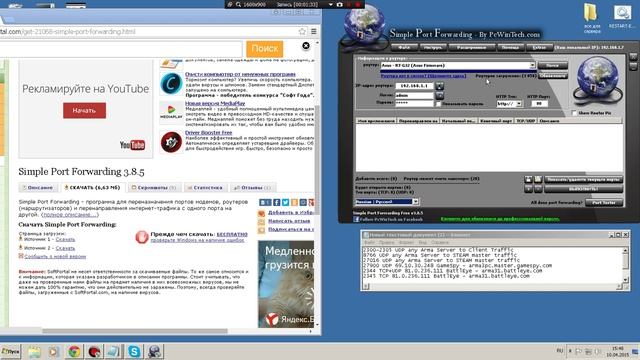Click plus button to add port
The image size is (640, 360).
(528, 189)
